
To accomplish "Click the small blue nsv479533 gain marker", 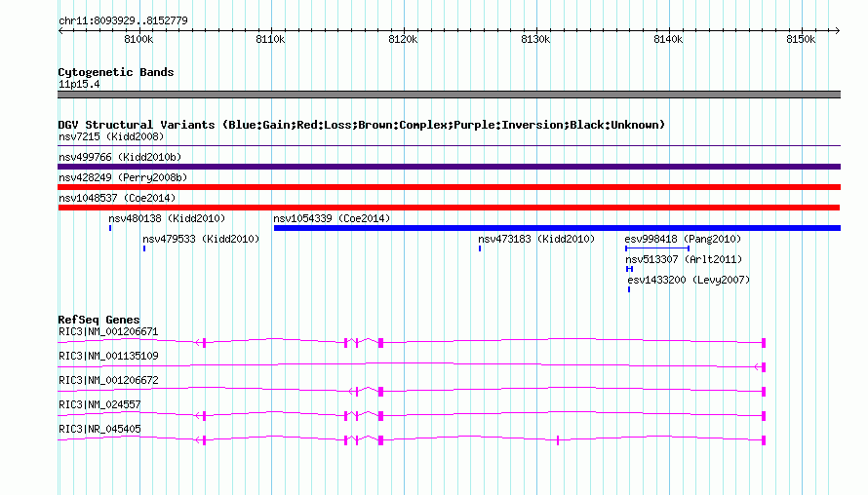I will (x=144, y=248).
